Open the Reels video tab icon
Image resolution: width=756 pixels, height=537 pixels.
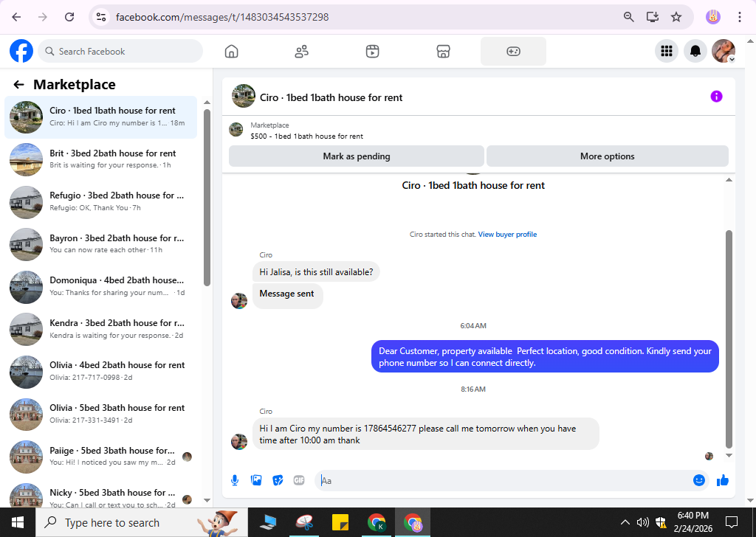pyautogui.click(x=372, y=51)
